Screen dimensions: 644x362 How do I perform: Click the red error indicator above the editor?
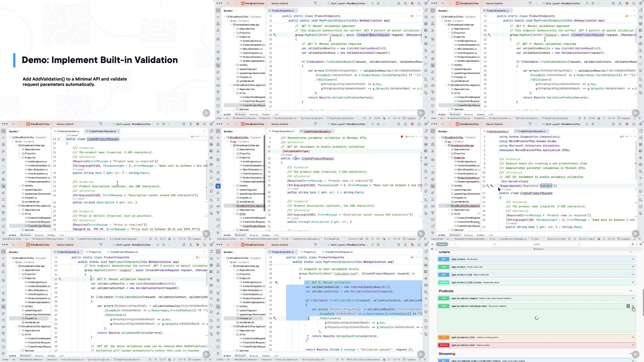click(402, 136)
